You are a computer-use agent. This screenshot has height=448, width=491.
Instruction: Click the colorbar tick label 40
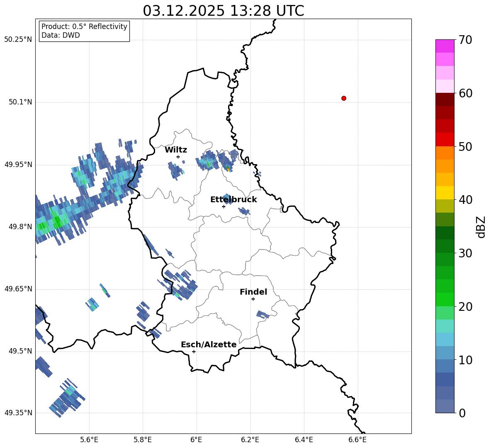pyautogui.click(x=465, y=200)
